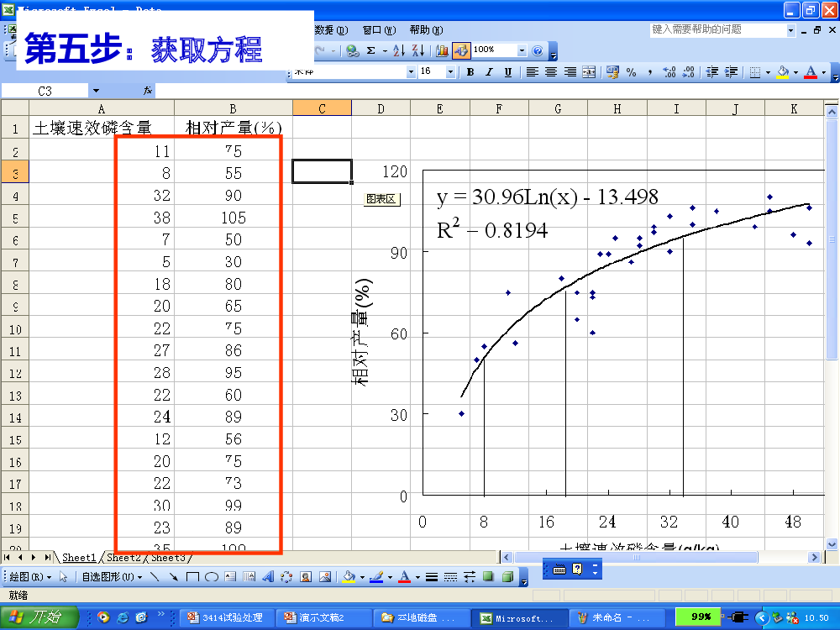
Task: Align cell text right
Action: coord(570,71)
